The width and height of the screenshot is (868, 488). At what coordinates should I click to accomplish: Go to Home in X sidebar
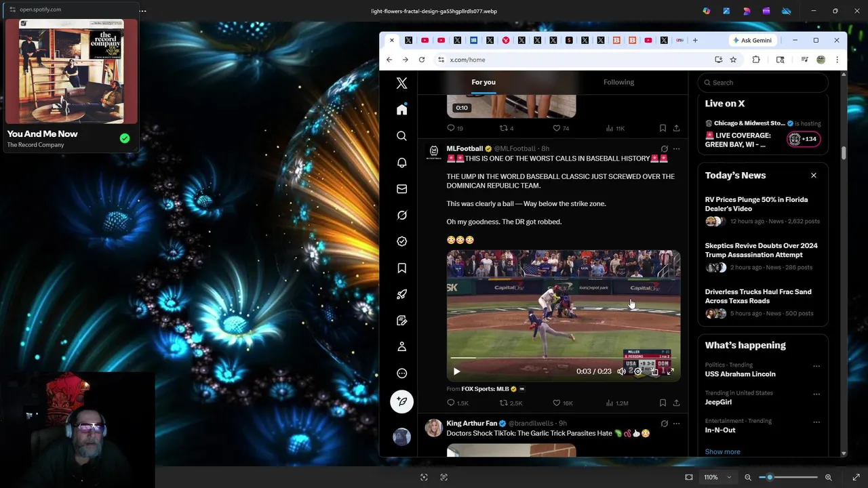(x=401, y=109)
